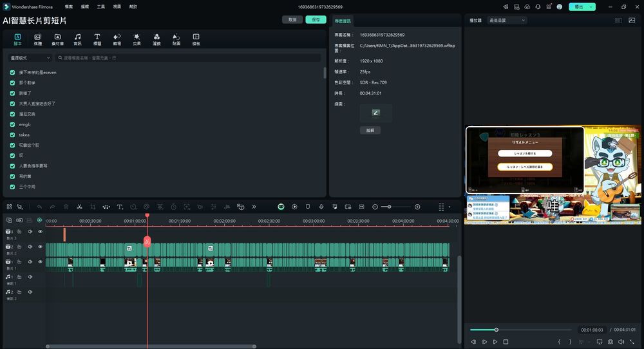
Task: Lock audio track 1 with its lock icon
Action: point(19,277)
